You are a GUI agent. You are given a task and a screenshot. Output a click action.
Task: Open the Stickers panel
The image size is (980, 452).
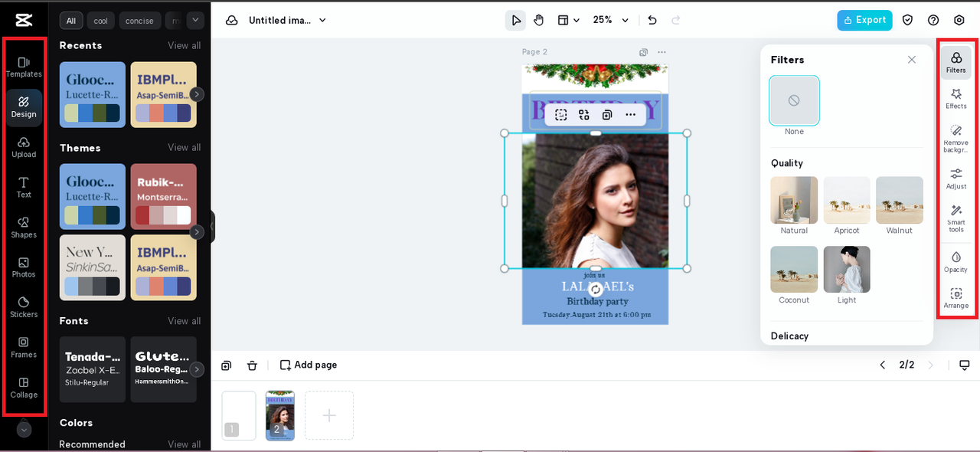point(24,307)
